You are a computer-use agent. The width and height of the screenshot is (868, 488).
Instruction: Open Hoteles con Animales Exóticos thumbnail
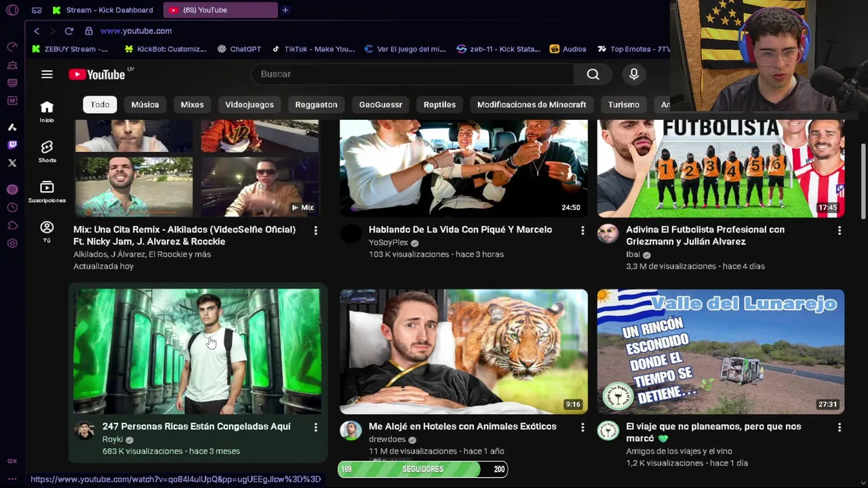pos(464,351)
